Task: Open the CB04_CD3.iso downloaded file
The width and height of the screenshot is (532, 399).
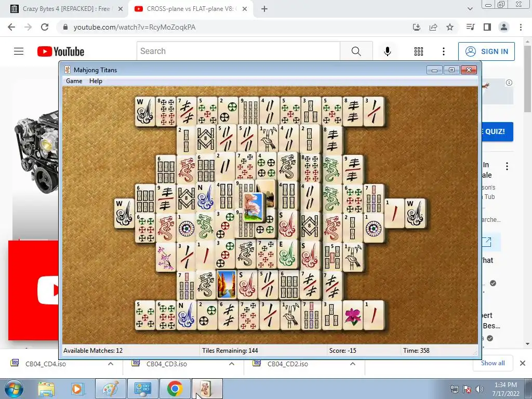Action: tap(167, 364)
